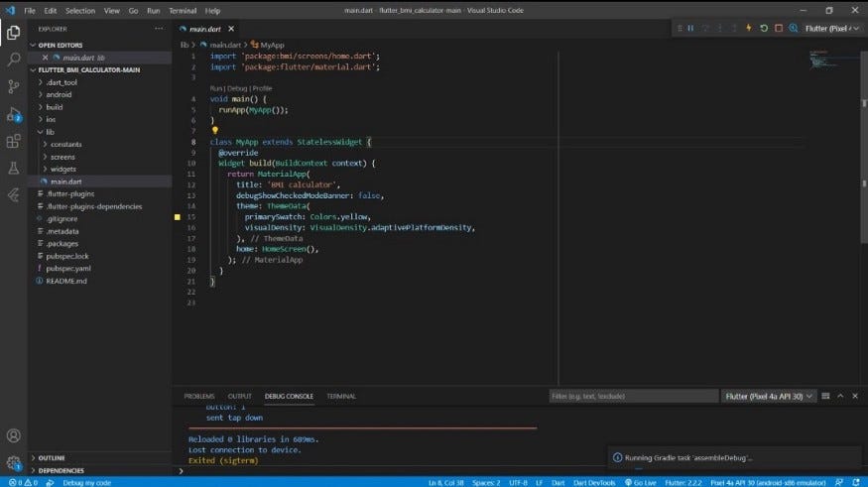Open the Help menu
This screenshot has width=868, height=487.
click(x=212, y=11)
